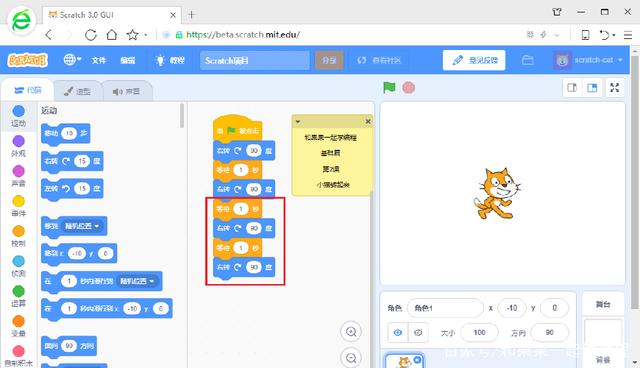
Task: Click the green flag to run project
Action: [389, 87]
